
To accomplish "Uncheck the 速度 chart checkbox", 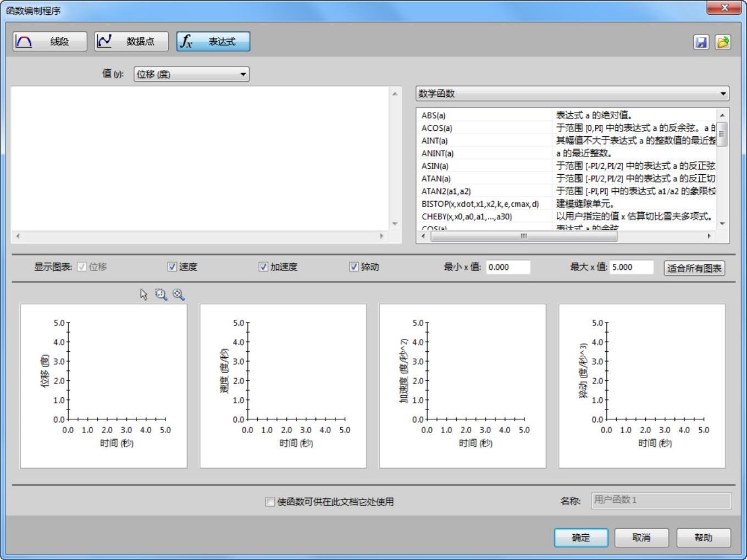I will click(172, 267).
